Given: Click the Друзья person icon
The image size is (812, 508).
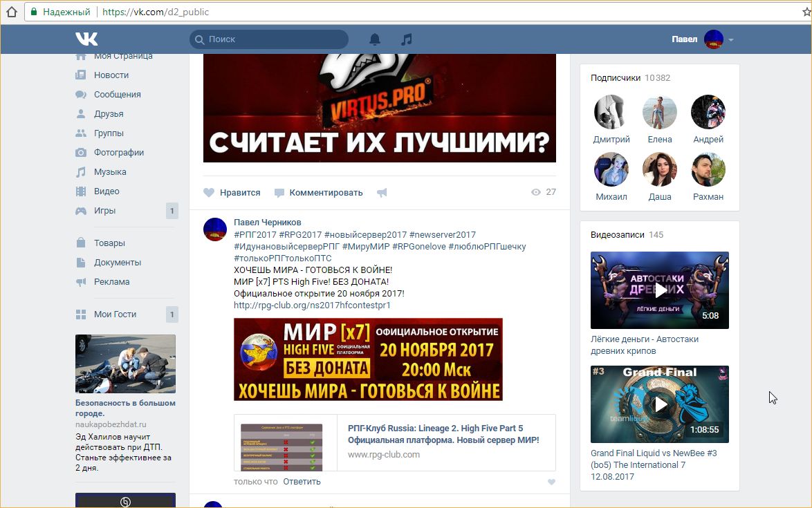Looking at the screenshot, I should pyautogui.click(x=81, y=114).
